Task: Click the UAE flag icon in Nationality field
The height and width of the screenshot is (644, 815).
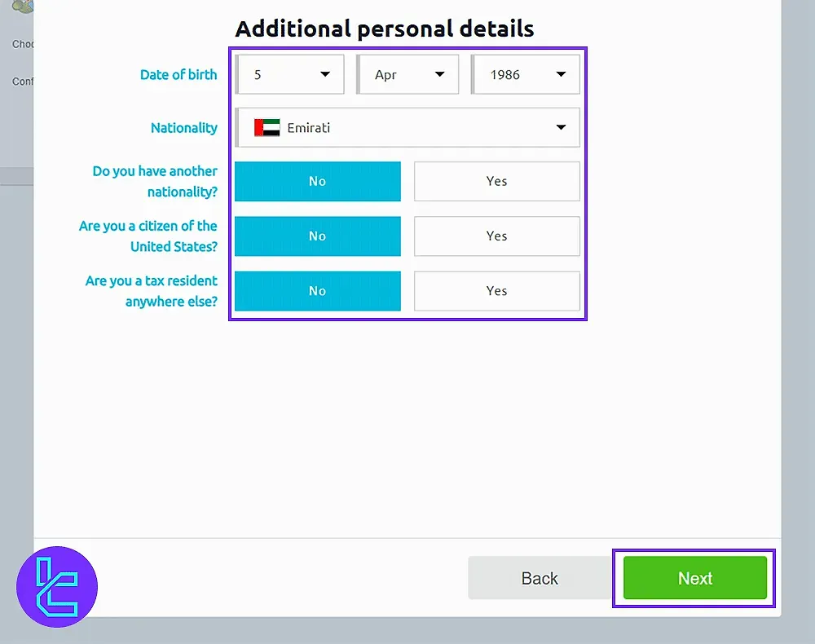Action: [266, 127]
